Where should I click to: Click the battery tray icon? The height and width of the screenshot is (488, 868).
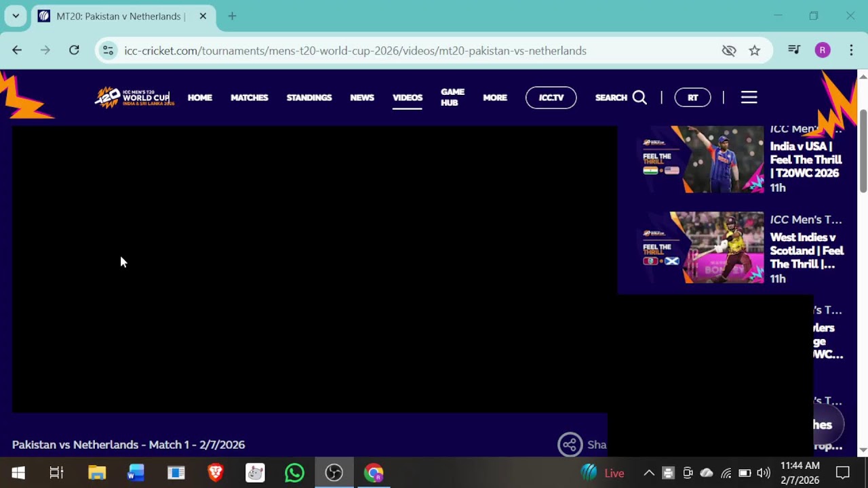[x=745, y=473]
